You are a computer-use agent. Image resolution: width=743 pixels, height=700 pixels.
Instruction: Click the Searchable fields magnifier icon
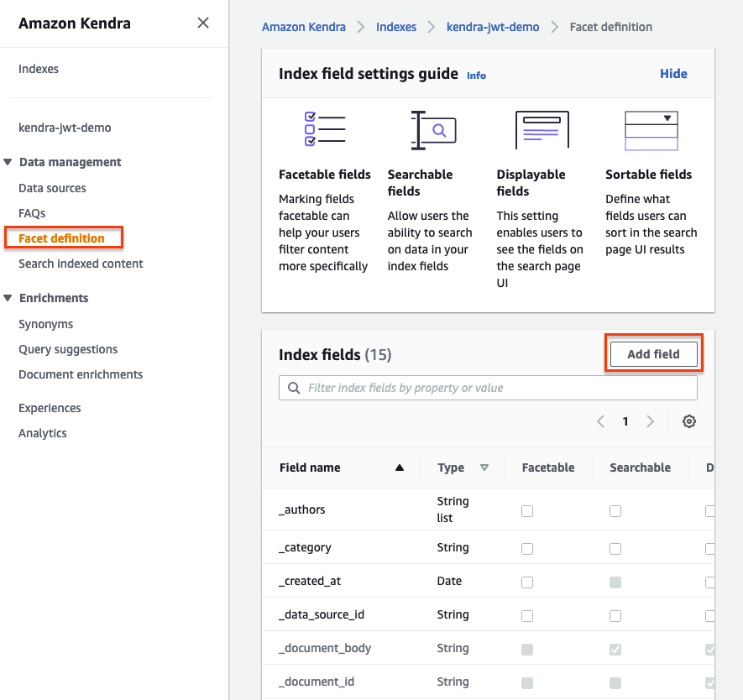(433, 130)
